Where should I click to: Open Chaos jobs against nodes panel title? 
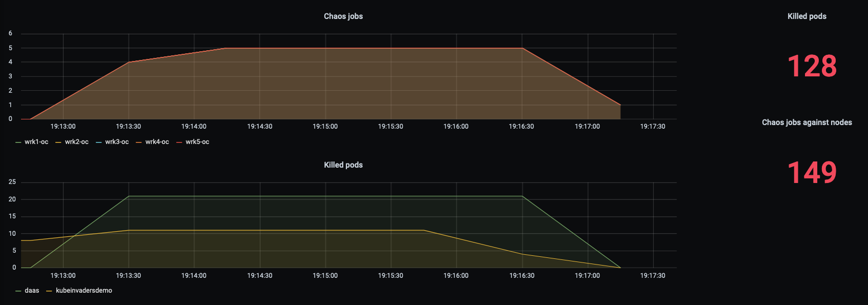click(807, 123)
